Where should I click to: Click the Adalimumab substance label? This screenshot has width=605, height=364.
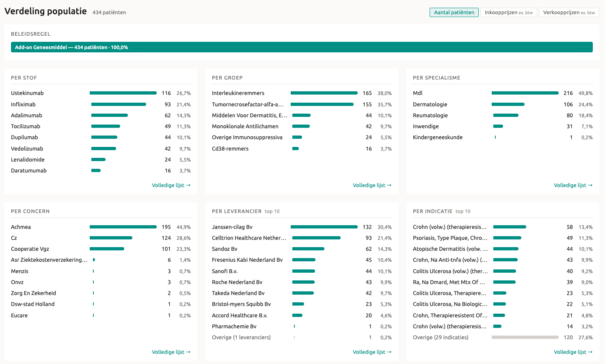point(26,116)
